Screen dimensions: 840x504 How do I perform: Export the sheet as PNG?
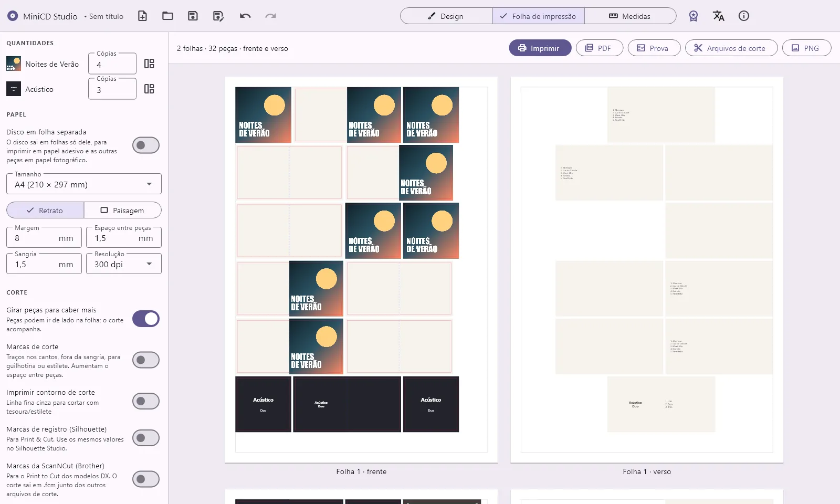pos(806,48)
